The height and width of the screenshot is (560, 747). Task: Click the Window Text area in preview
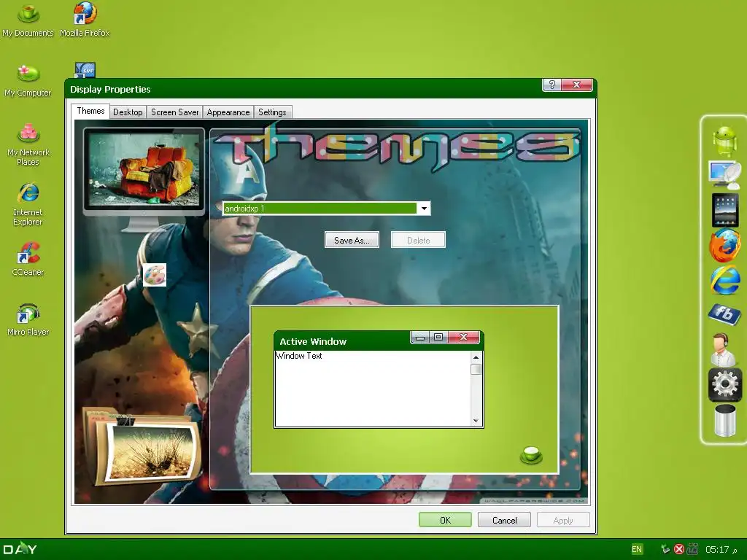(299, 356)
